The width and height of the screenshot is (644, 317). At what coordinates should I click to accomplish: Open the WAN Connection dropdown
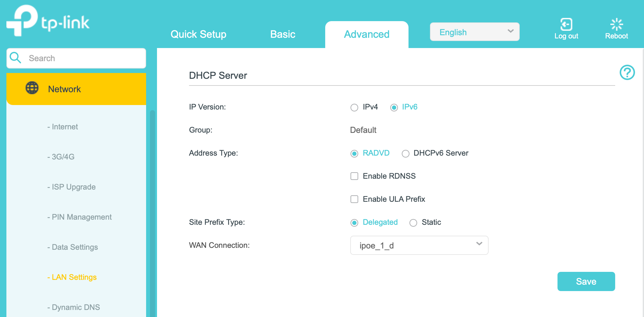click(419, 245)
